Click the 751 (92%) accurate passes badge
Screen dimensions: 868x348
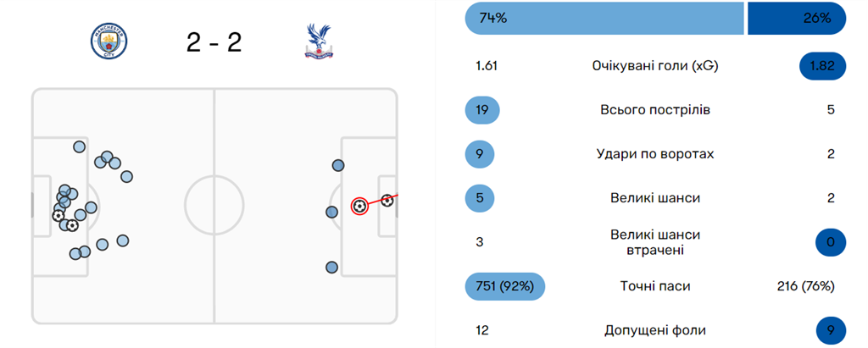505,286
